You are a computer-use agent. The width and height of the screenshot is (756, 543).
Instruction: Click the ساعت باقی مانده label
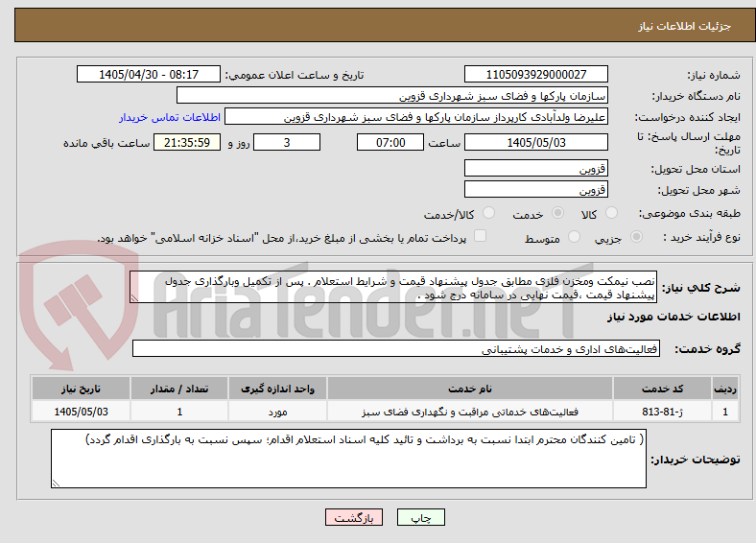coord(106,143)
